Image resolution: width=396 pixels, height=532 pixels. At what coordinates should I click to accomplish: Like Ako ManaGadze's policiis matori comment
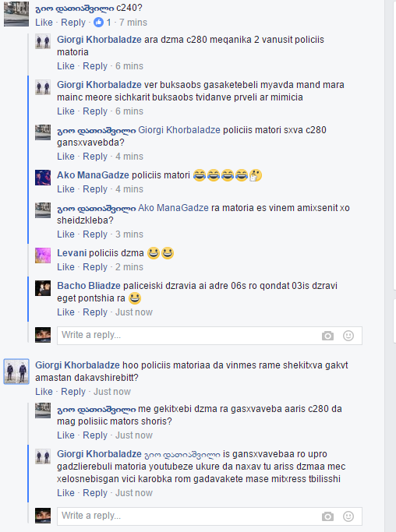pos(65,189)
